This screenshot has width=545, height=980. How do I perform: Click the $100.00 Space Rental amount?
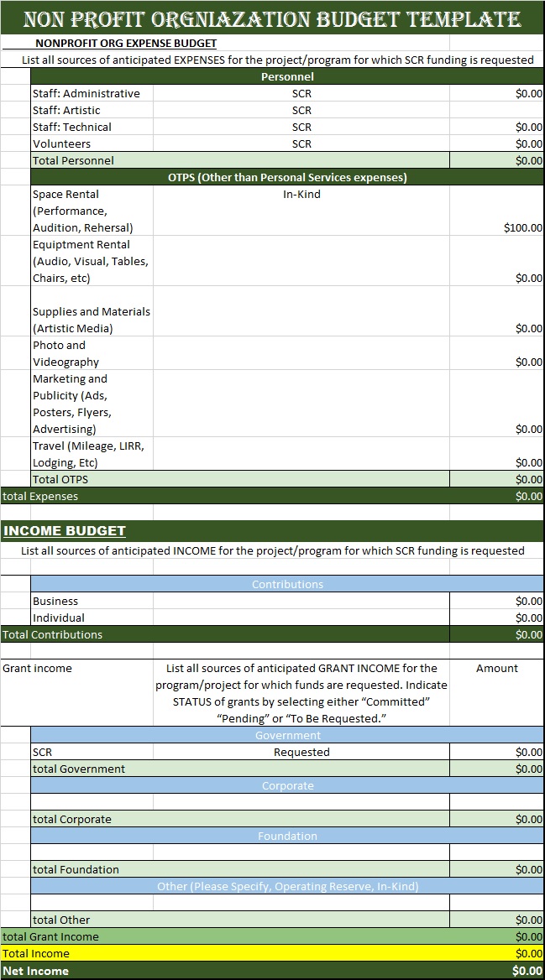point(497,211)
